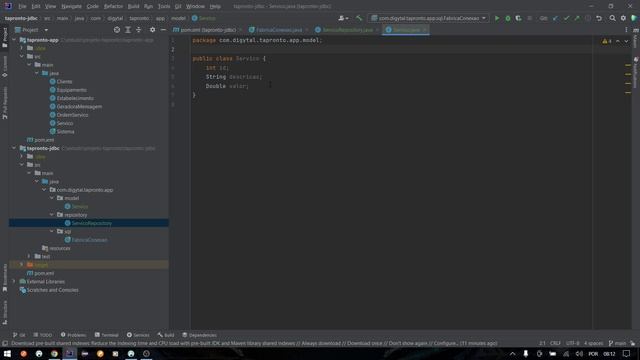Open the Terminal tool window

[x=107, y=335]
